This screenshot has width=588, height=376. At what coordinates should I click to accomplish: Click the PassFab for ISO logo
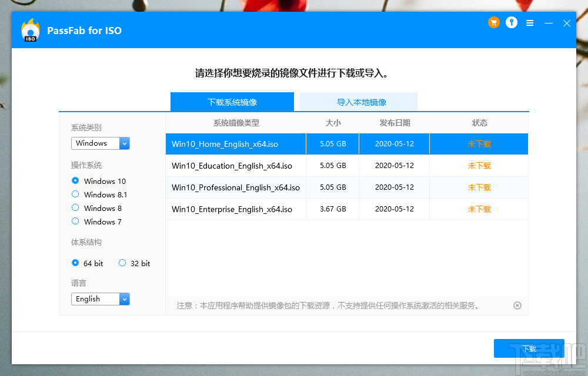click(30, 29)
